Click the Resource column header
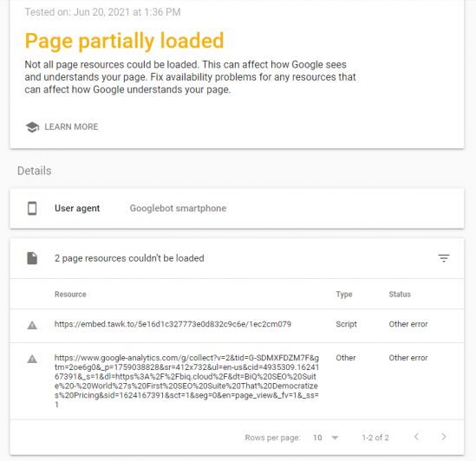This screenshot has height=461, width=476. click(70, 294)
